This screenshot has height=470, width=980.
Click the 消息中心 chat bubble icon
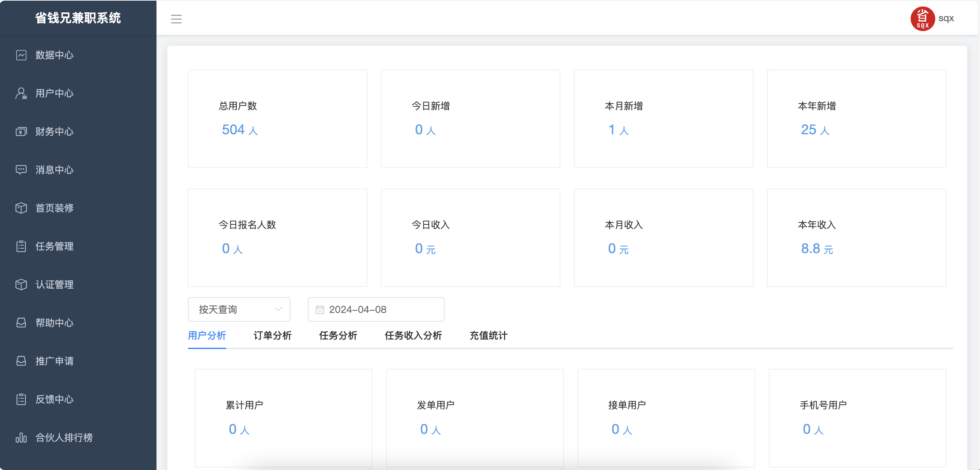21,170
